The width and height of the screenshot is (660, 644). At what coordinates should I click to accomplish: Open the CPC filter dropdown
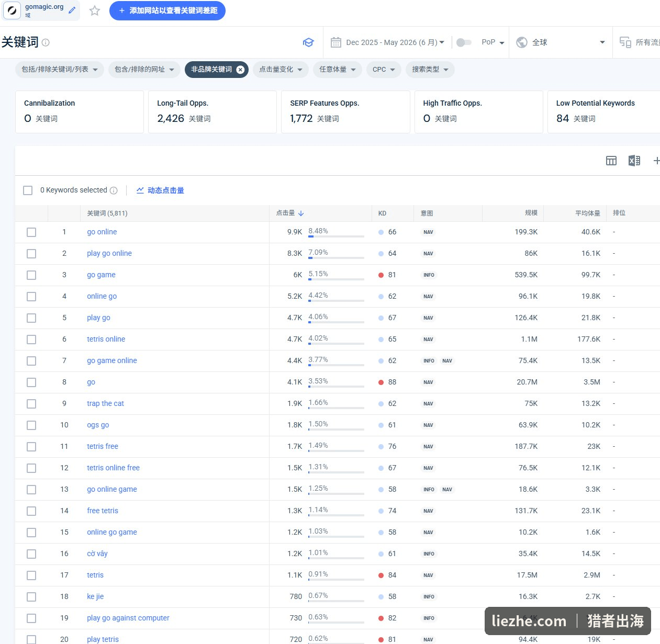coord(384,70)
